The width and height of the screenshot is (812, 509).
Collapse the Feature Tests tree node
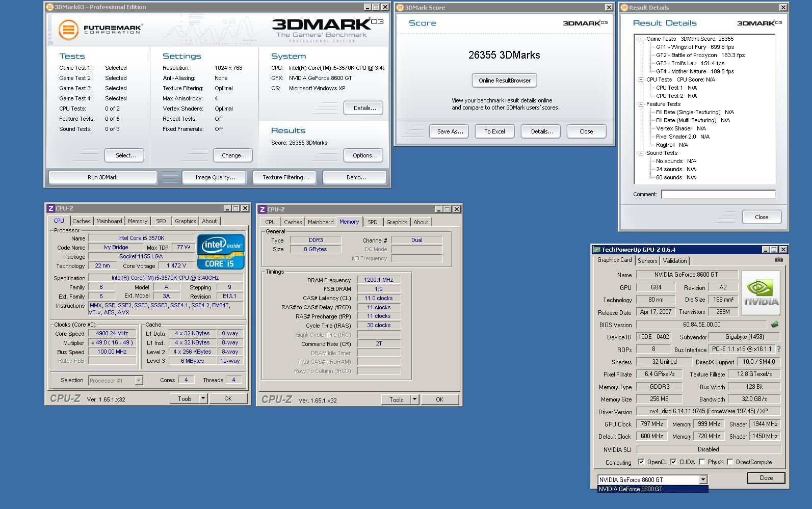click(x=641, y=104)
